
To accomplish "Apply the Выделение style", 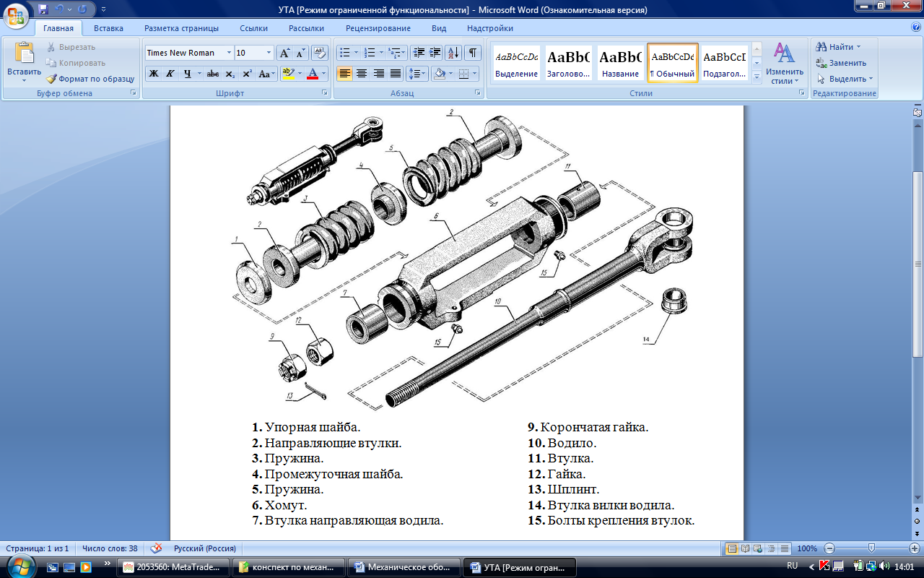I will tap(517, 64).
